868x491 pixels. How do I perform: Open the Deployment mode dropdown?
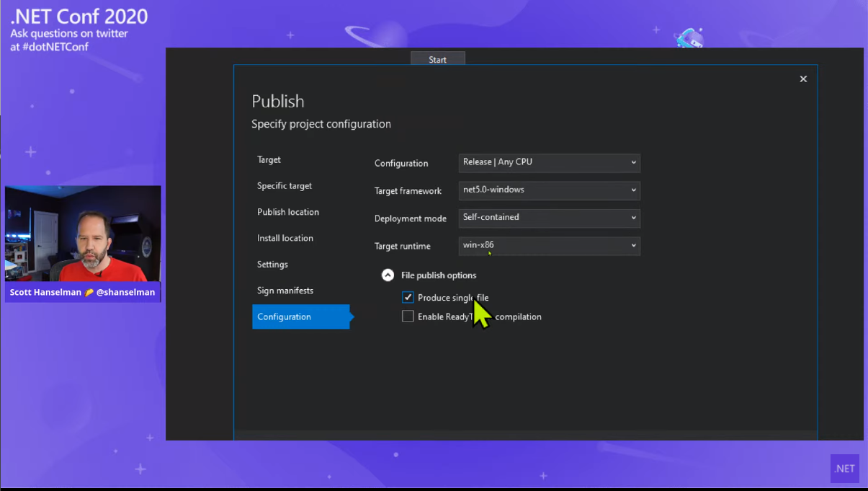point(549,218)
